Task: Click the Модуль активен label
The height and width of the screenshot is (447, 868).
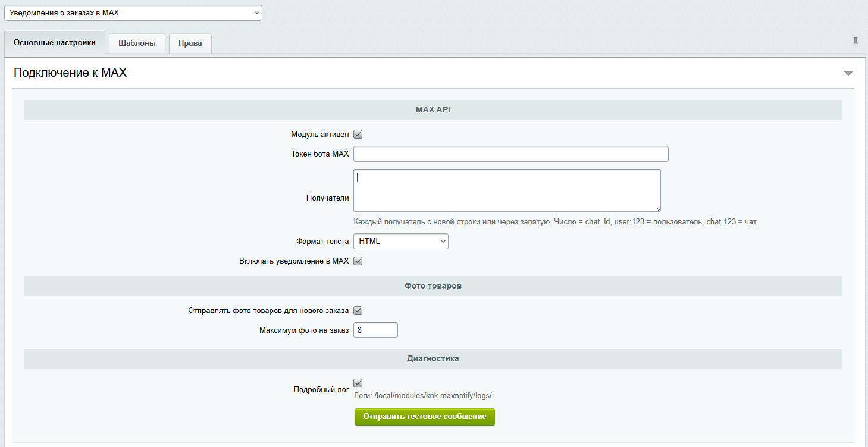Action: (x=320, y=135)
